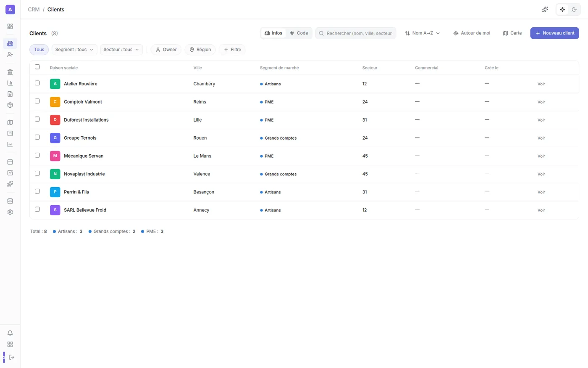Switch to dark mode moon toggle
Screen dimensions: 588x368
click(574, 9)
